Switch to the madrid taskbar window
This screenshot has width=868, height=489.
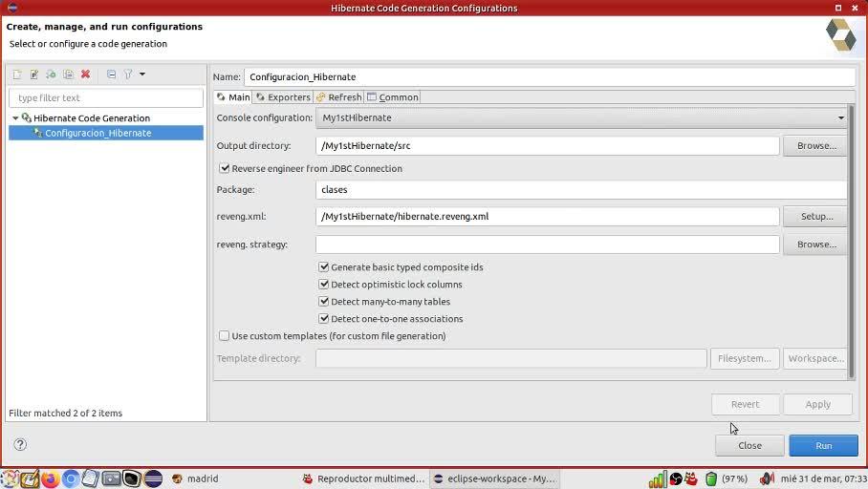pyautogui.click(x=195, y=479)
